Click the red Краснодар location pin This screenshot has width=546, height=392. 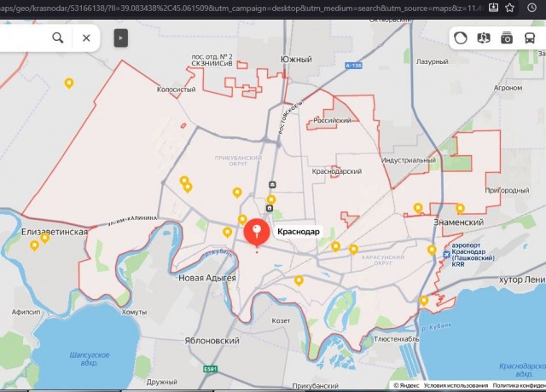coord(257,233)
